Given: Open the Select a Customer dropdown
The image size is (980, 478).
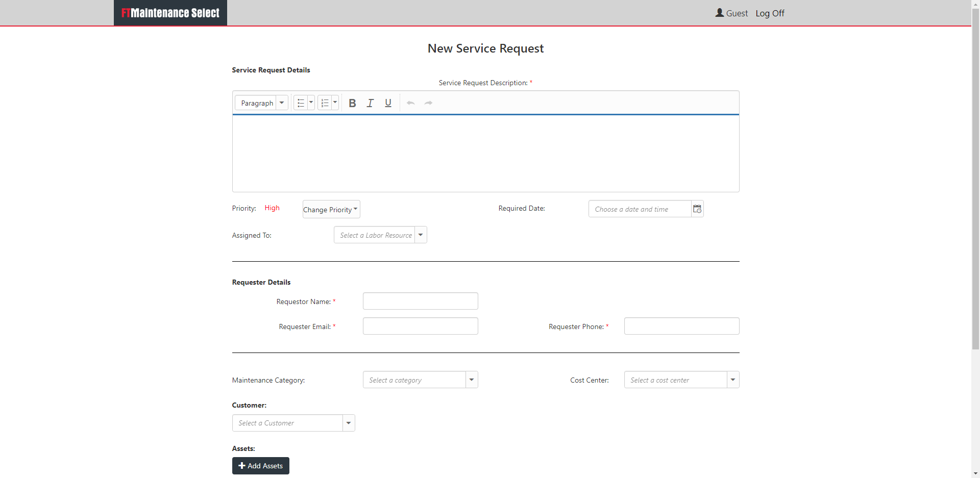Looking at the screenshot, I should 348,422.
